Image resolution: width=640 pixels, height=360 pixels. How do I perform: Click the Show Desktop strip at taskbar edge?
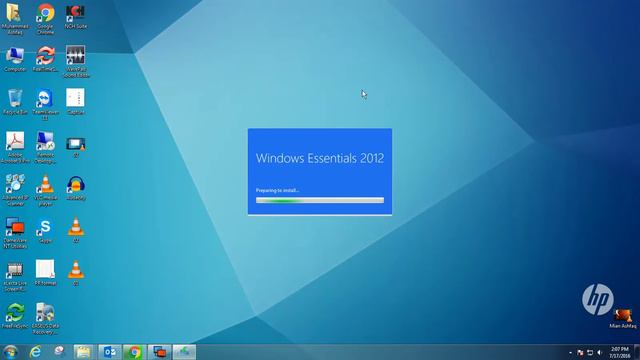coord(637,352)
